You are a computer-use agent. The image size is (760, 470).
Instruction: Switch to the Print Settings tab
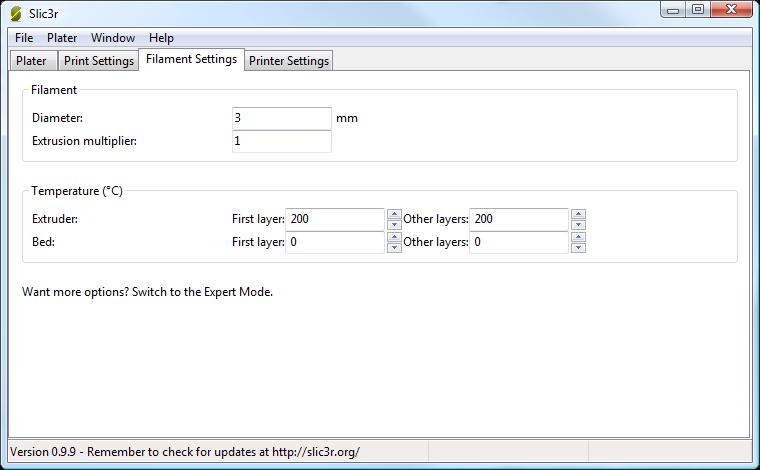pos(99,61)
